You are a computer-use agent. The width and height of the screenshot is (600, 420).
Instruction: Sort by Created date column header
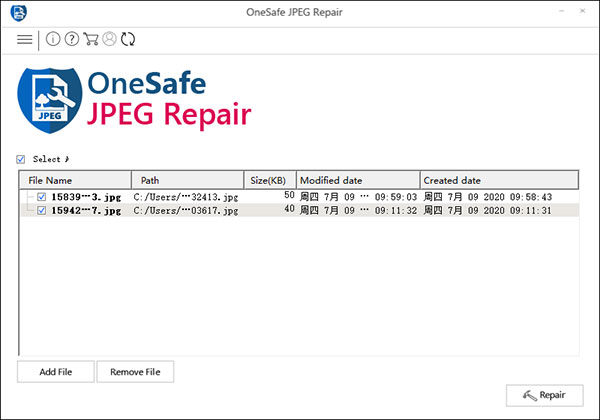pos(499,180)
